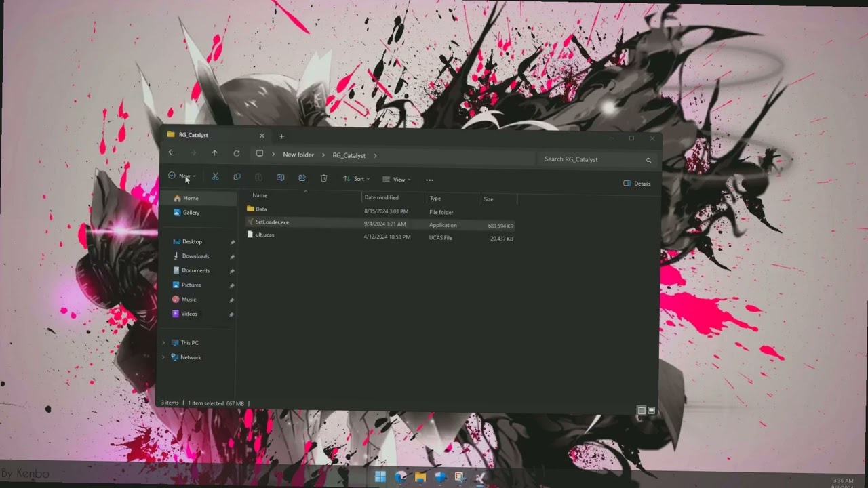The width and height of the screenshot is (868, 488).
Task: Switch to details list view icon
Action: (x=642, y=411)
